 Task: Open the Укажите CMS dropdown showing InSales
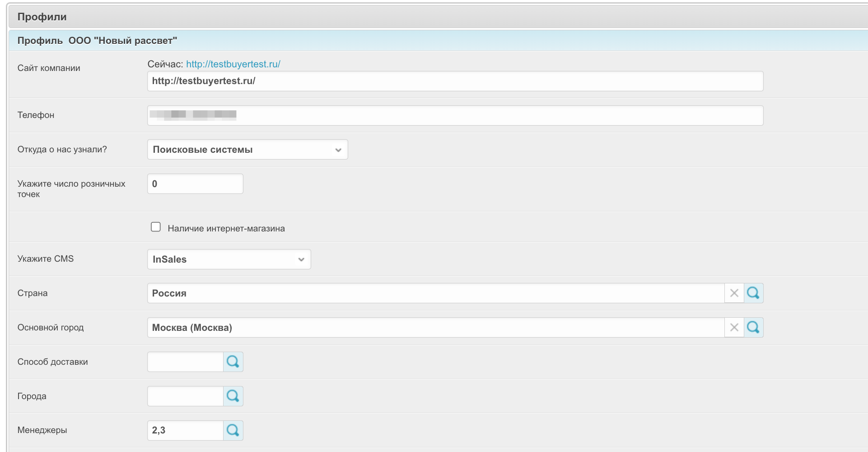pos(229,259)
